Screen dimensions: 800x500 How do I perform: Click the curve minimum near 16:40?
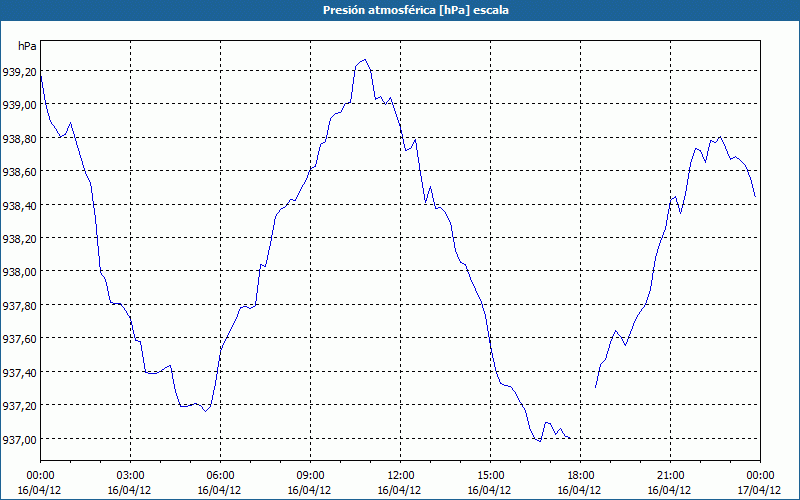click(x=540, y=441)
